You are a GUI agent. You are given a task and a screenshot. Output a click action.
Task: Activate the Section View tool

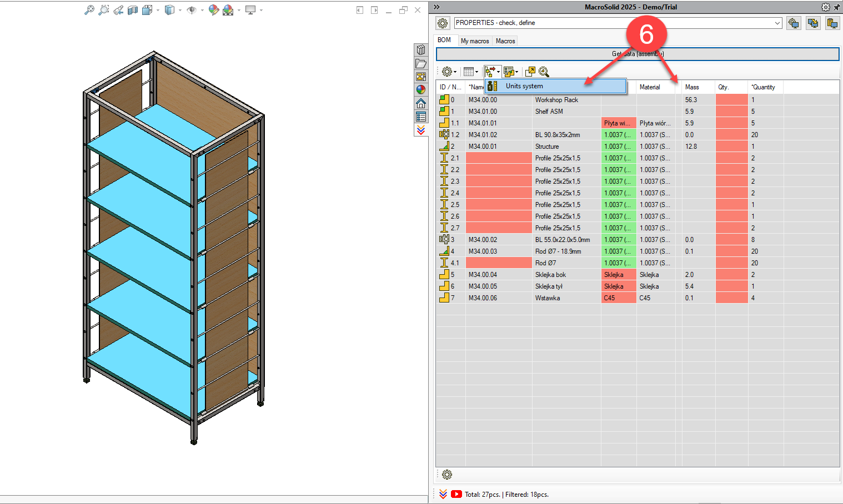133,10
